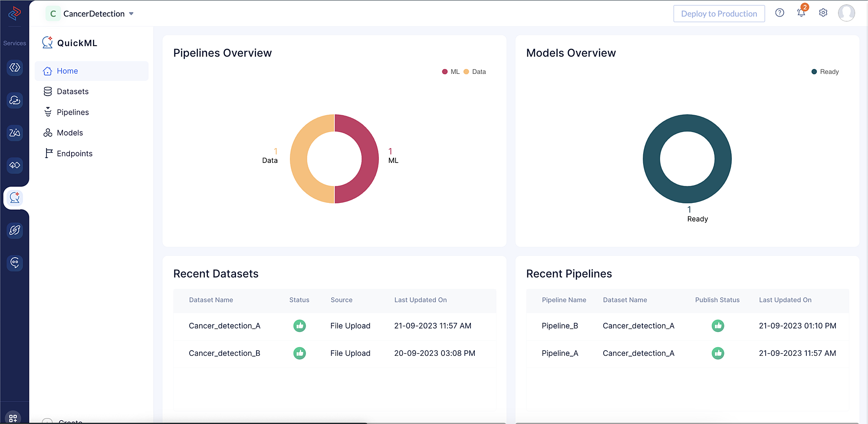The width and height of the screenshot is (868, 424).
Task: Click the Deploy to Production button
Action: pyautogui.click(x=719, y=14)
